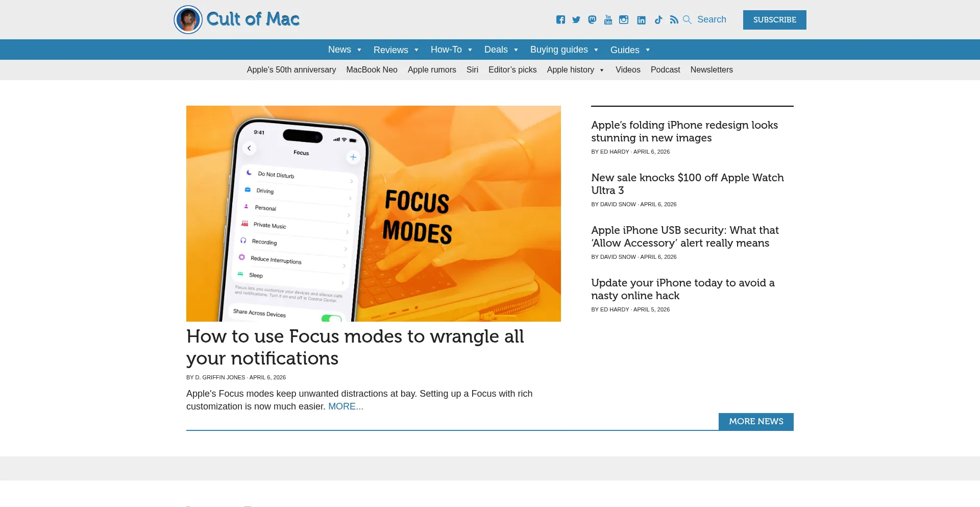Click the David Snow byline under USB security
This screenshot has height=507, width=980.
point(618,257)
